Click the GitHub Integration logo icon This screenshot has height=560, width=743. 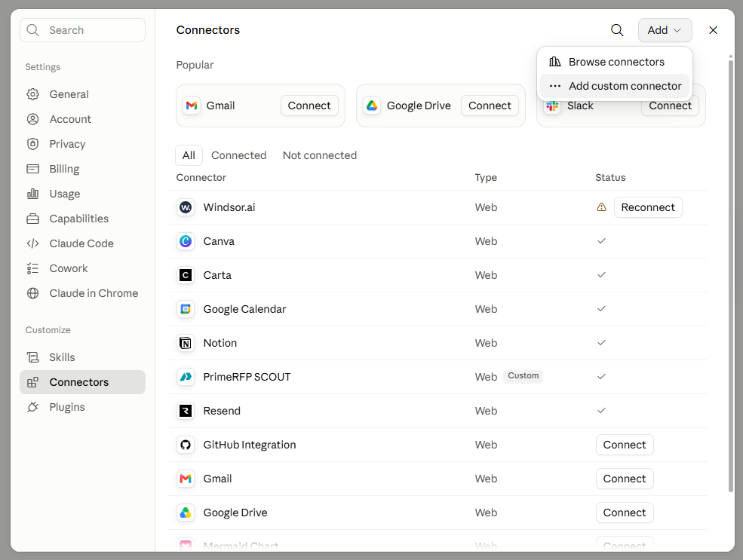(186, 445)
